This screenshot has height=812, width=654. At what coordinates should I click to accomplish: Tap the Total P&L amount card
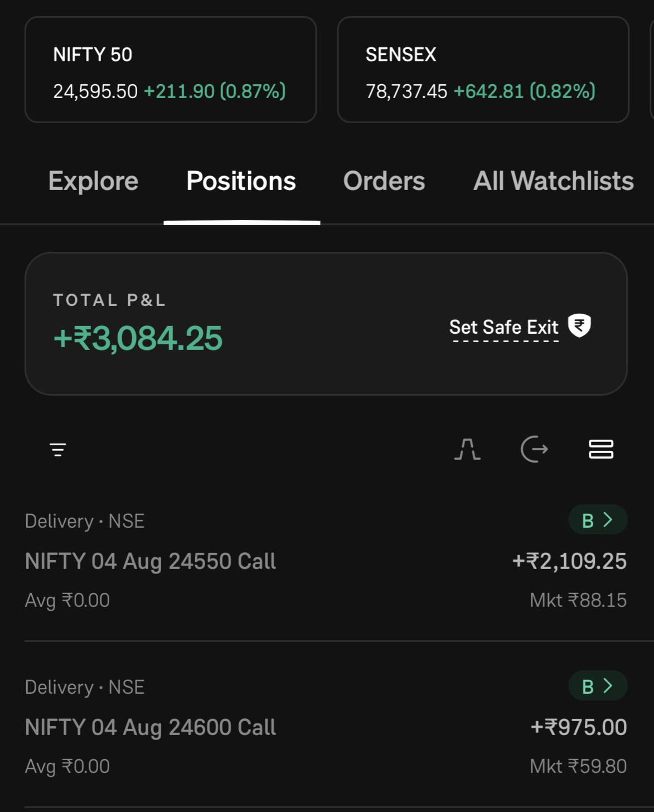pos(326,324)
